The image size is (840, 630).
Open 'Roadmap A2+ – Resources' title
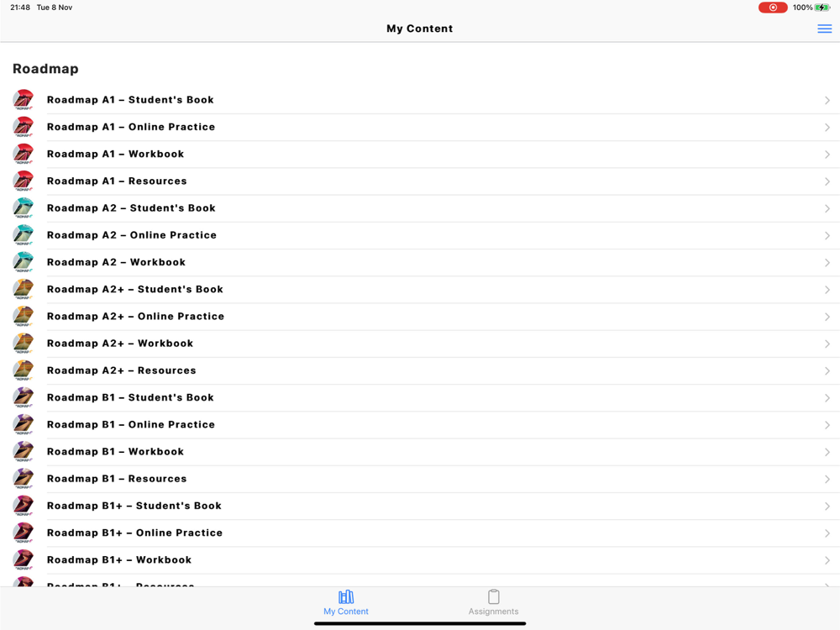click(122, 370)
